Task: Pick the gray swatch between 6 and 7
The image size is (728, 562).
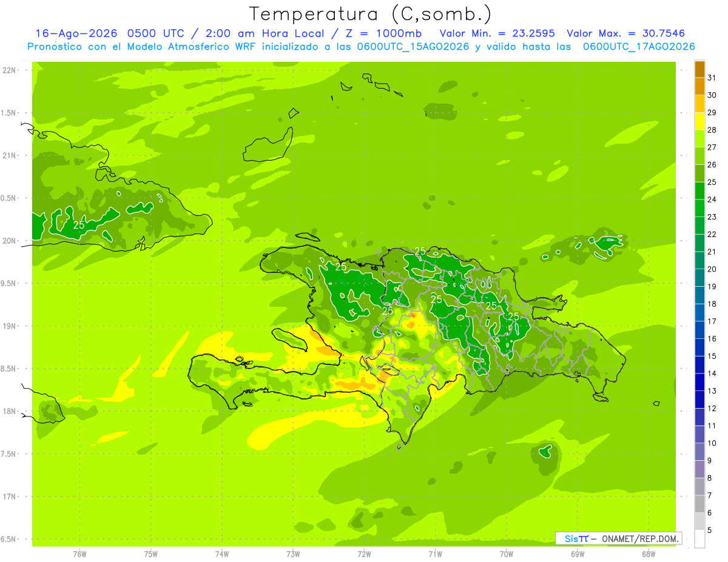Action: 699,504
